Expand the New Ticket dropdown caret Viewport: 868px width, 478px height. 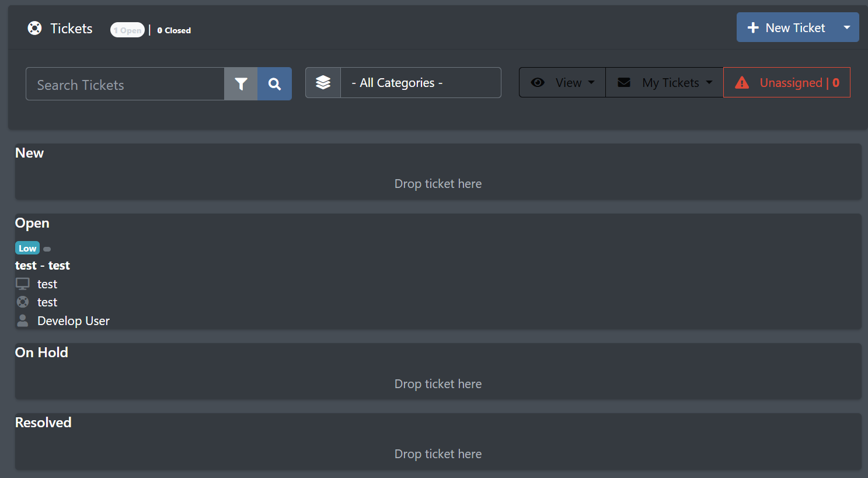[x=847, y=27]
